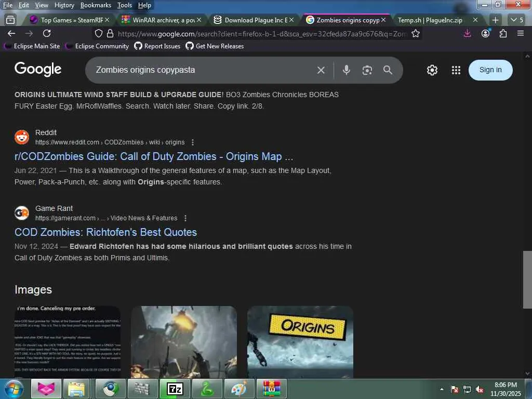Open the History menu
Screen dimensions: 532x399
click(x=64, y=5)
